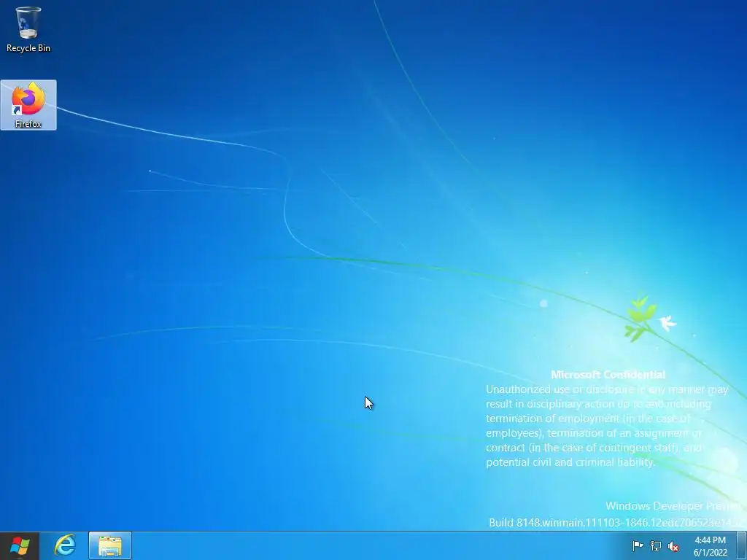Image resolution: width=747 pixels, height=560 pixels.
Task: Open the Windows Start button
Action: click(20, 545)
